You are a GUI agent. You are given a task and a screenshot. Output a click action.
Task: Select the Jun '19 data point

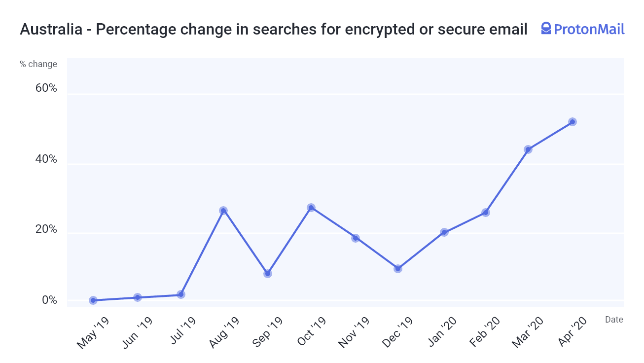138,297
